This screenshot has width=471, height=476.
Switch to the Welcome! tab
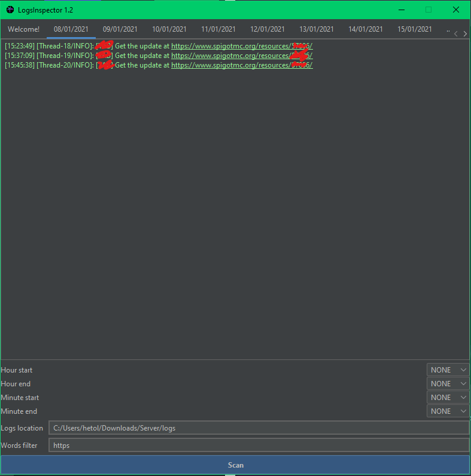[x=24, y=29]
